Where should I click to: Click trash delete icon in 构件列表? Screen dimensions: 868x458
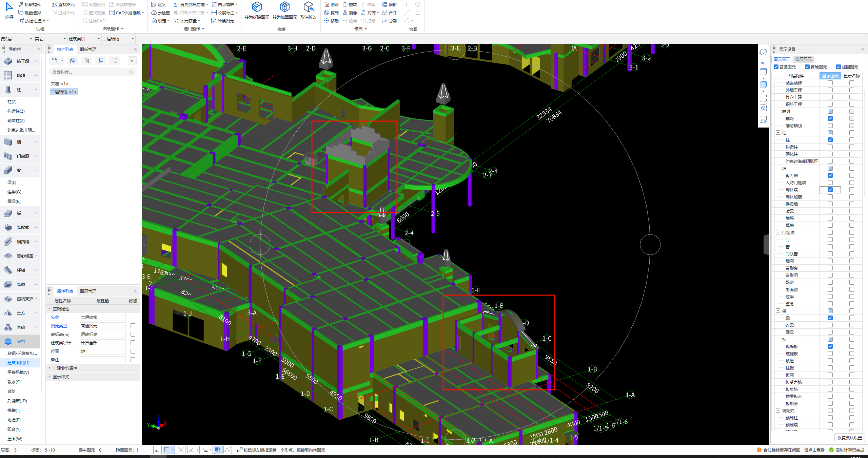tap(87, 61)
